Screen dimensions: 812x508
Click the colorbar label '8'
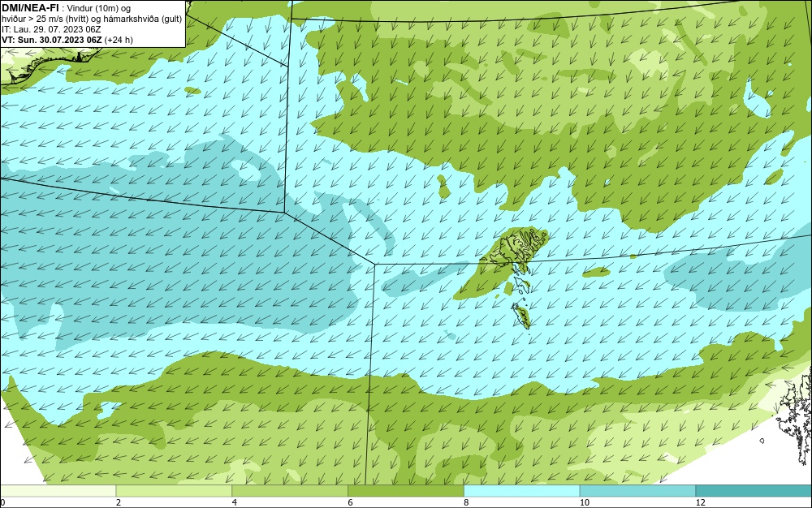(x=466, y=502)
